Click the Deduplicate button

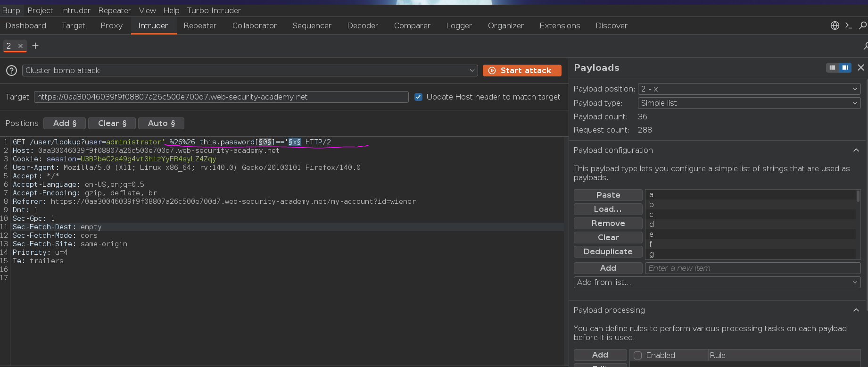tap(608, 251)
